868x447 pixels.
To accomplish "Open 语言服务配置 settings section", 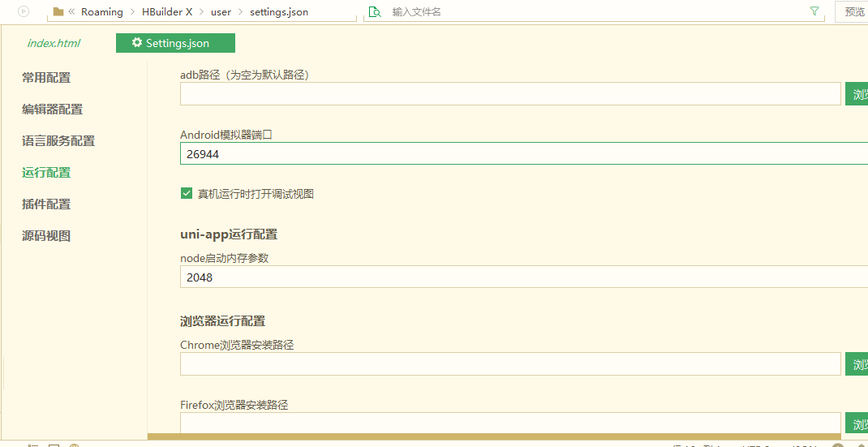I will [x=58, y=141].
